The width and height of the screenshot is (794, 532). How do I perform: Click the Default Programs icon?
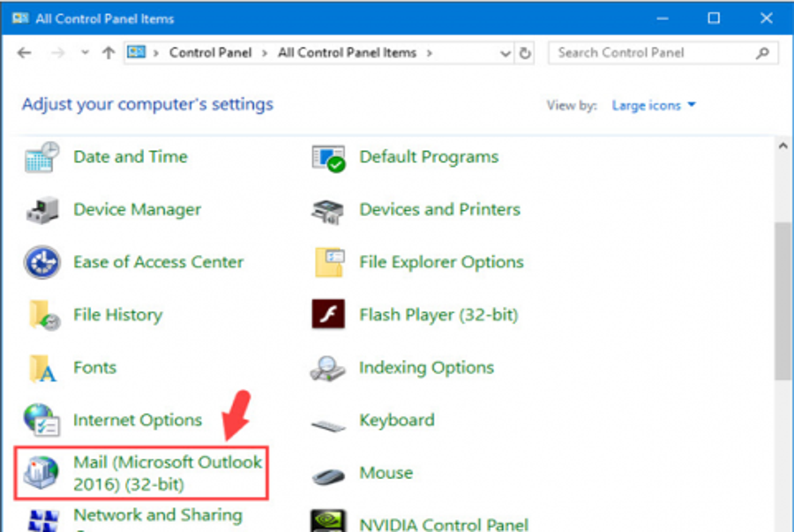[x=328, y=158]
